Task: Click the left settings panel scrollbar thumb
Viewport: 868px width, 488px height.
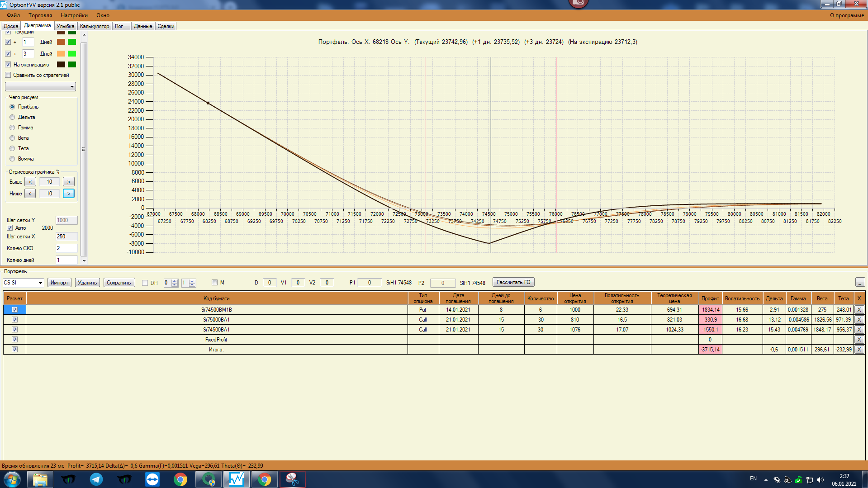Action: pos(84,149)
